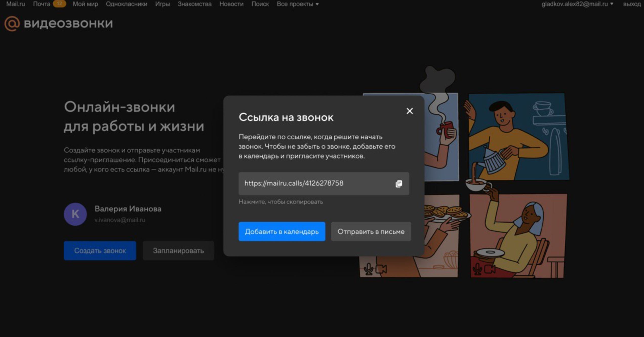
Task: Click the close X icon on dialog
Action: click(x=409, y=111)
